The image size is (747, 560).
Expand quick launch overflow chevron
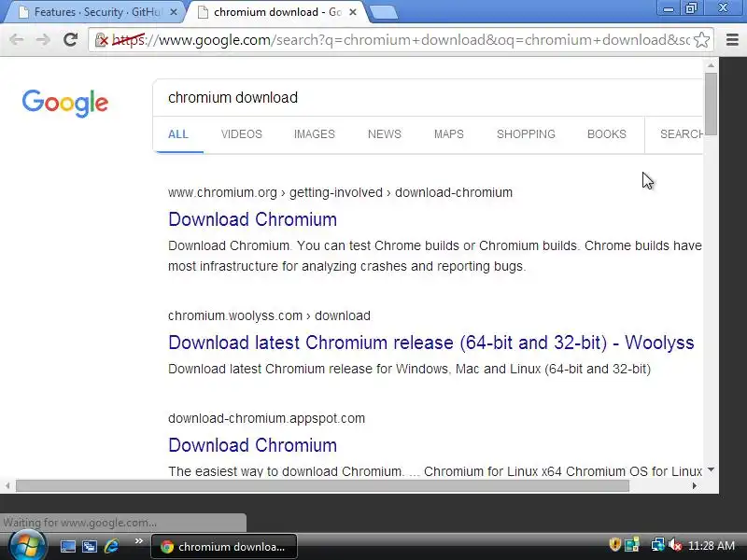click(138, 541)
